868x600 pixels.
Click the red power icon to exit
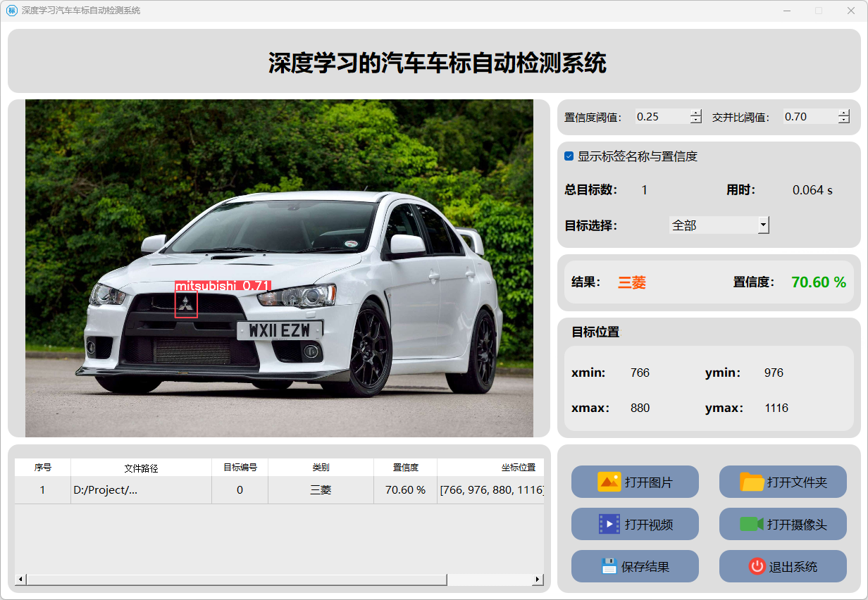coord(757,566)
